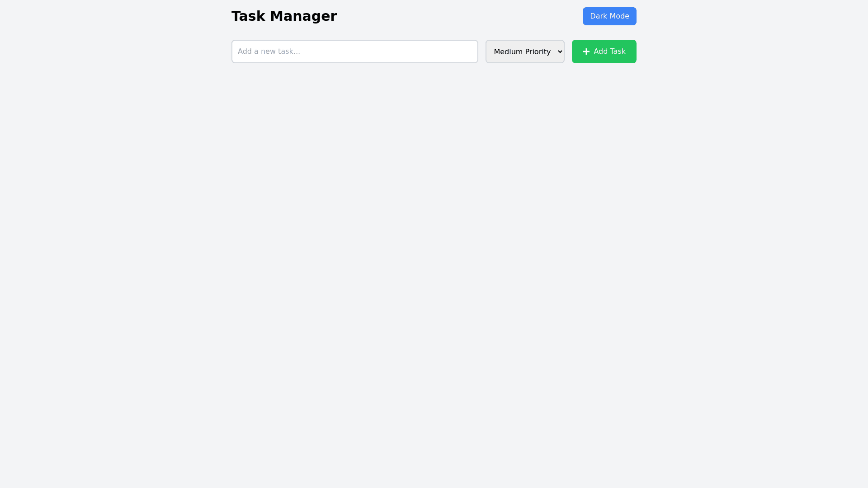This screenshot has height=488, width=868.
Task: Click the 'Add a new task...' placeholder text
Action: point(269,52)
